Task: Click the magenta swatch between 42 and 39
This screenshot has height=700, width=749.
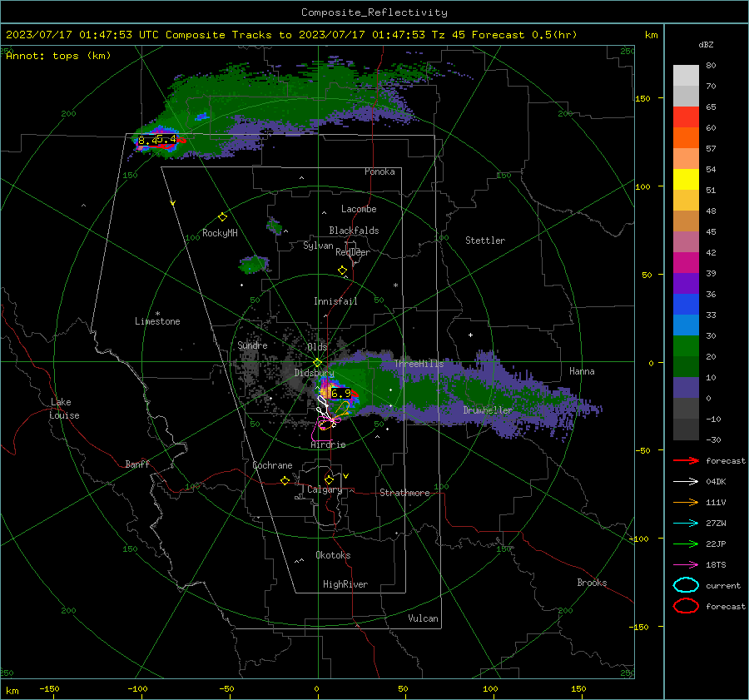Action: [x=686, y=262]
